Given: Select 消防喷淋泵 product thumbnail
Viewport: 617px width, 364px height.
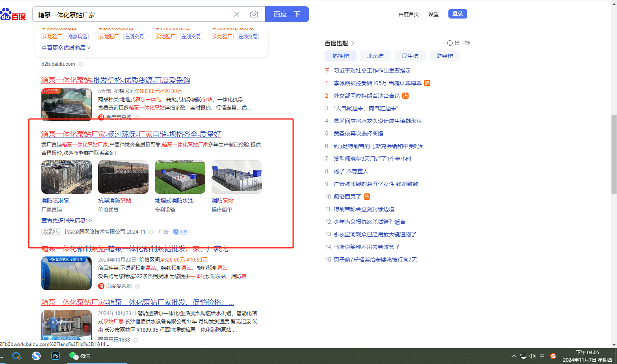Looking at the screenshot, I should tap(67, 177).
